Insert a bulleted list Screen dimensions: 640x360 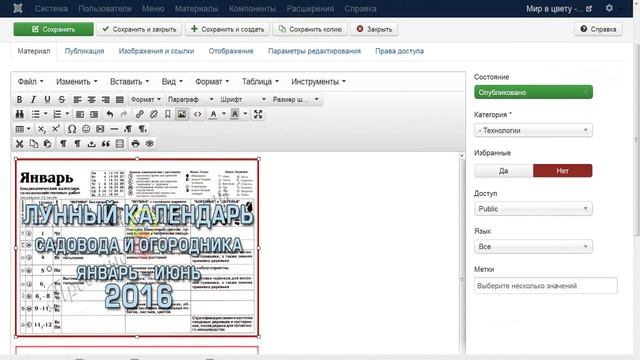pos(36,114)
